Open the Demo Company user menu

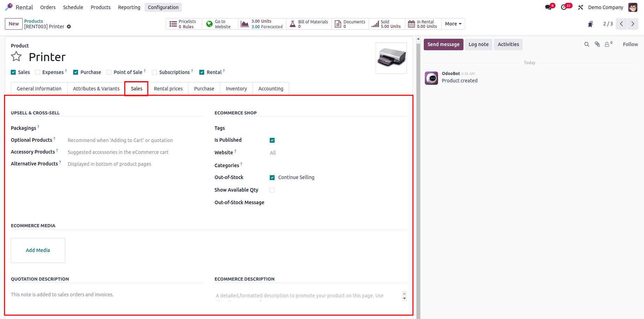click(x=605, y=7)
